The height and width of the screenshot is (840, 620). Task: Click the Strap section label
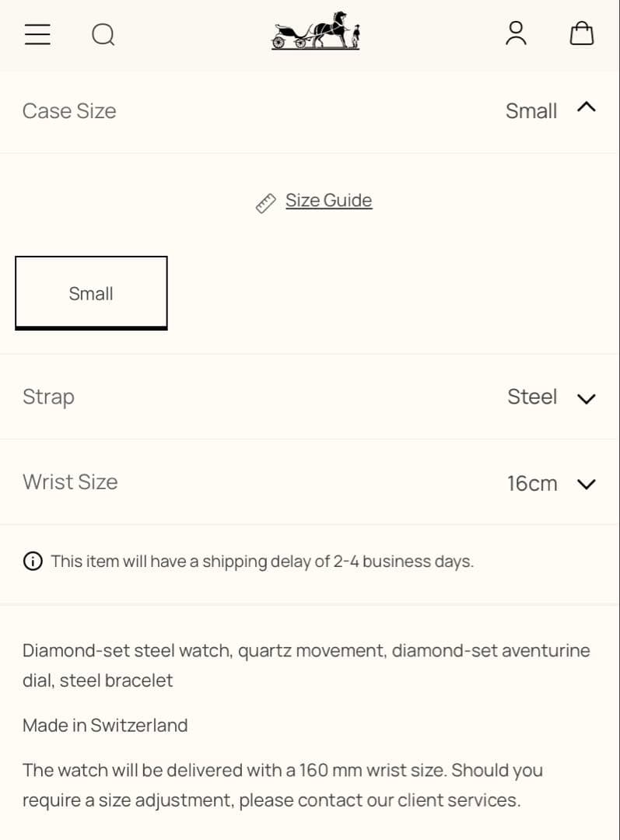pos(48,397)
